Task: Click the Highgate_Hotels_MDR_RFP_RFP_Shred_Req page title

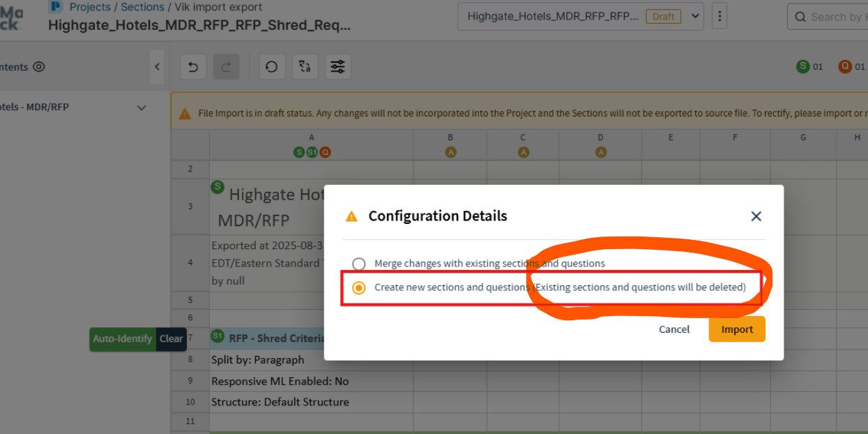Action: pyautogui.click(x=199, y=26)
